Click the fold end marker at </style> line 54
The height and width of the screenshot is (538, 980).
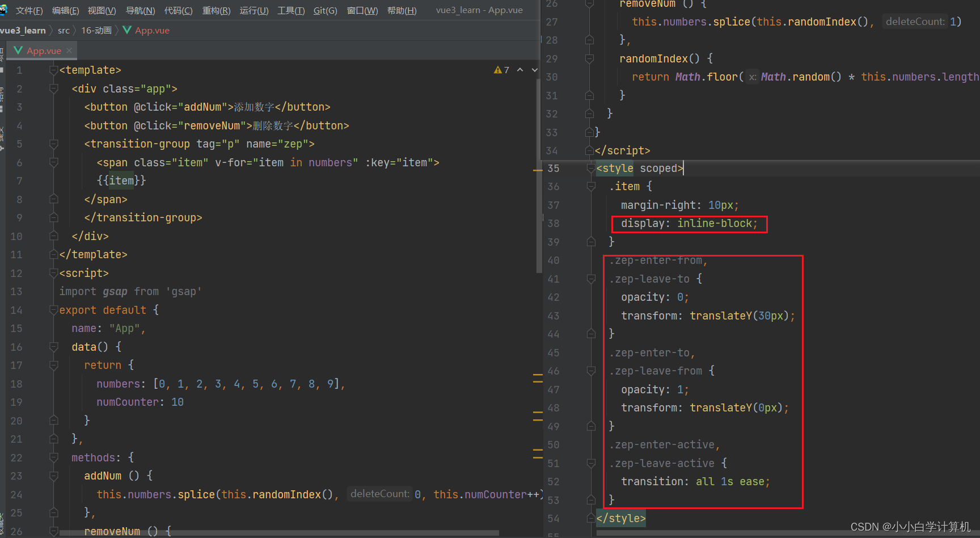click(590, 518)
